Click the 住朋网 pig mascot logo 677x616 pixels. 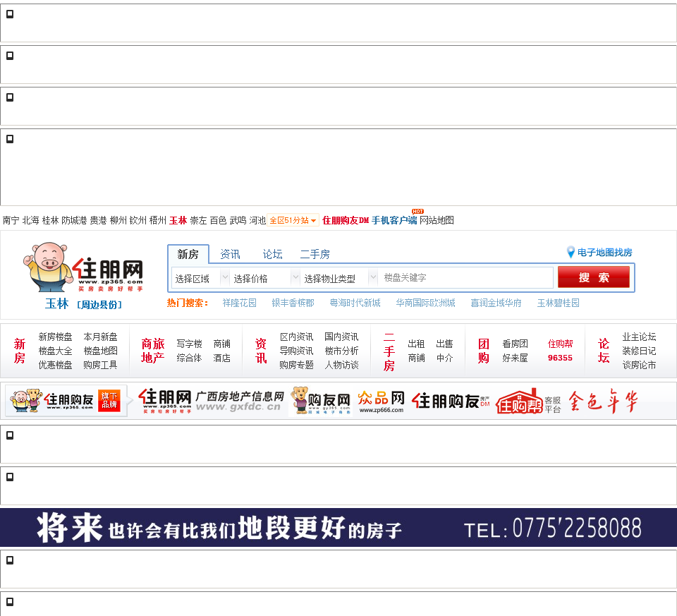coord(83,267)
